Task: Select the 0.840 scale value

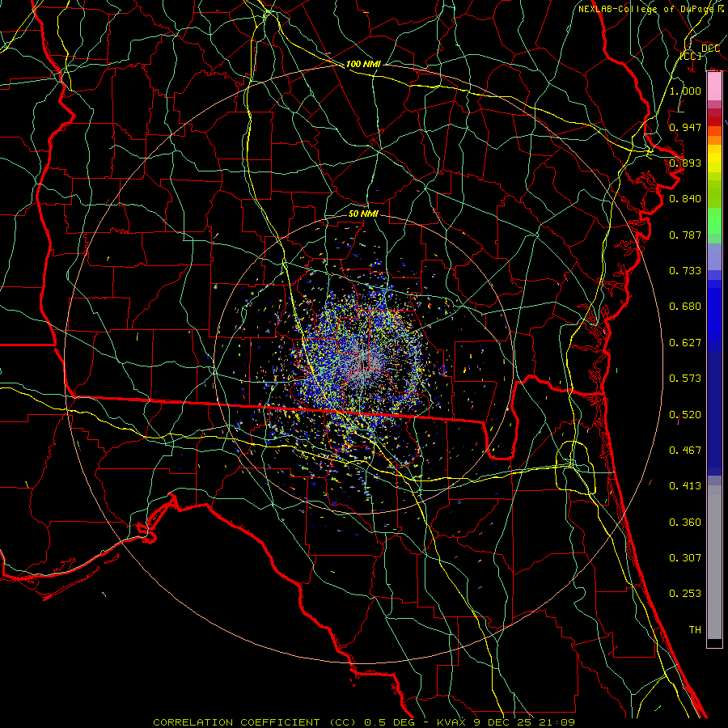Action: point(685,199)
